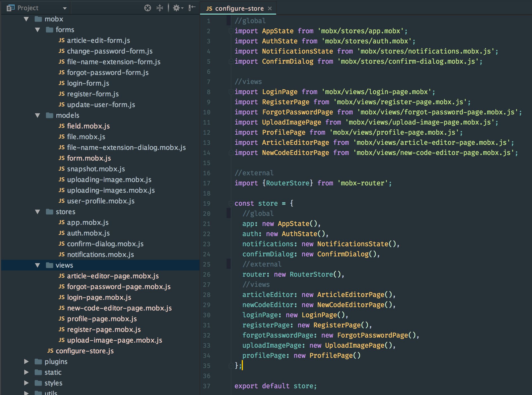Click the JS icon of field.mobx.js
The image size is (532, 395).
61,126
